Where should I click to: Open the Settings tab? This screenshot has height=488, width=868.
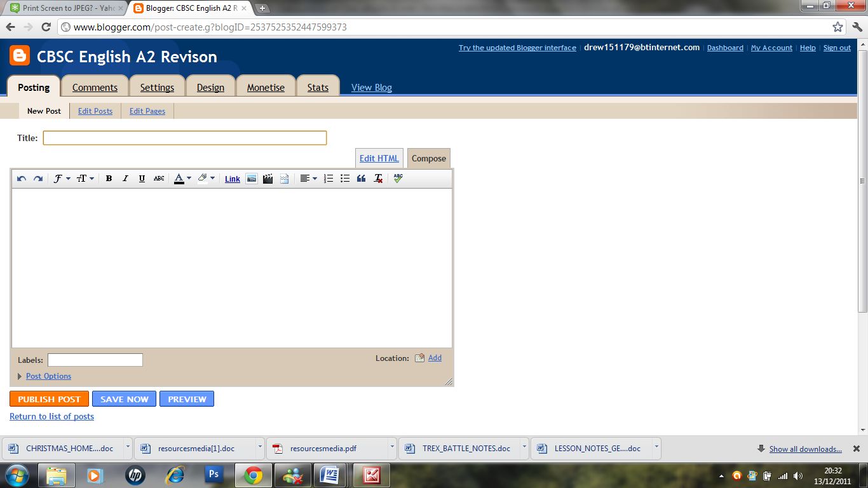(157, 87)
